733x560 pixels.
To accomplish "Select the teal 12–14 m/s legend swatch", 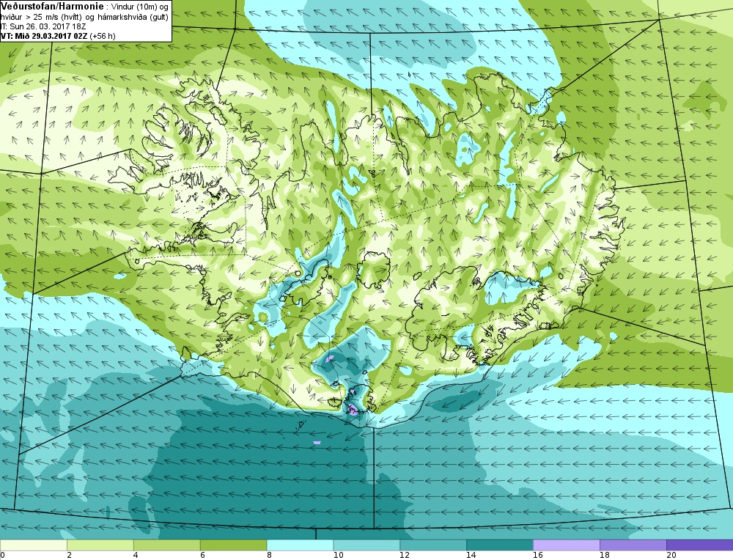I will (x=433, y=545).
